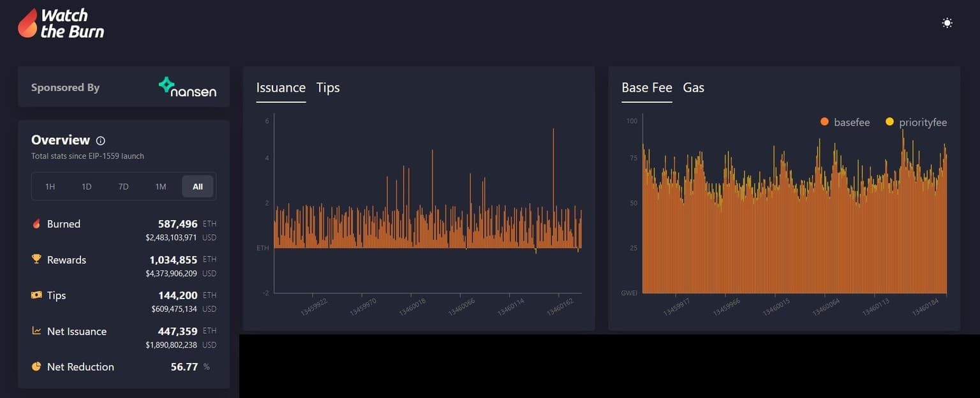Image resolution: width=980 pixels, height=398 pixels.
Task: Click the Net Issuance chart icon
Action: tap(36, 331)
